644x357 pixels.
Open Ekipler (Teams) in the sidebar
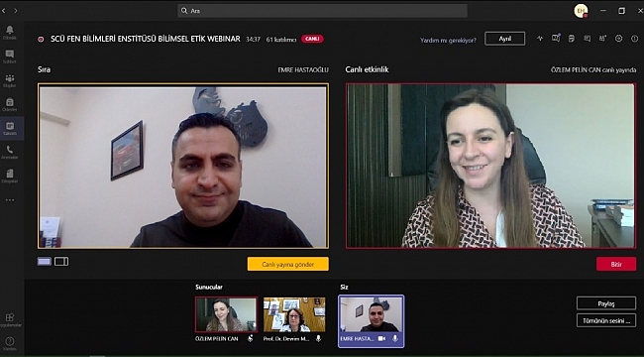(x=10, y=80)
